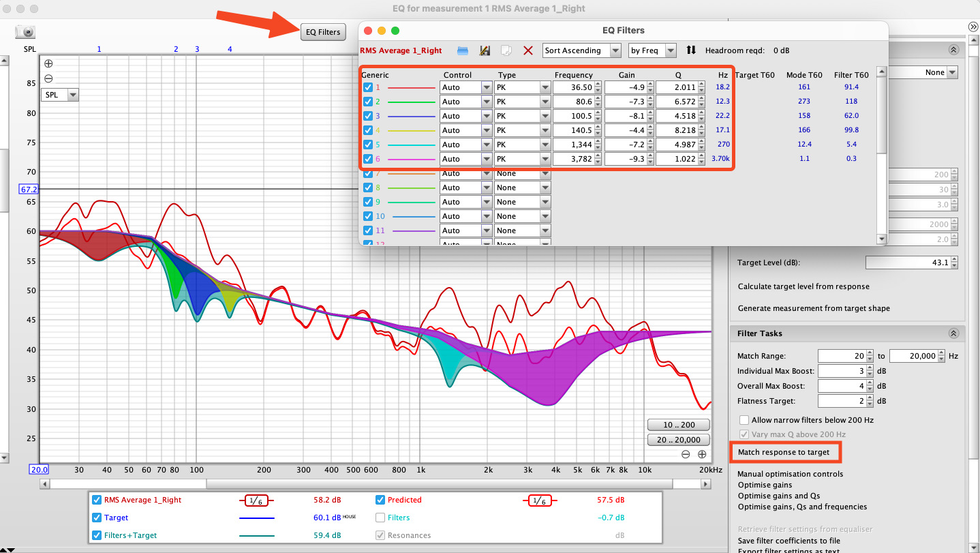Click the Overall Max Boost field
The image size is (980, 553).
[x=842, y=386]
